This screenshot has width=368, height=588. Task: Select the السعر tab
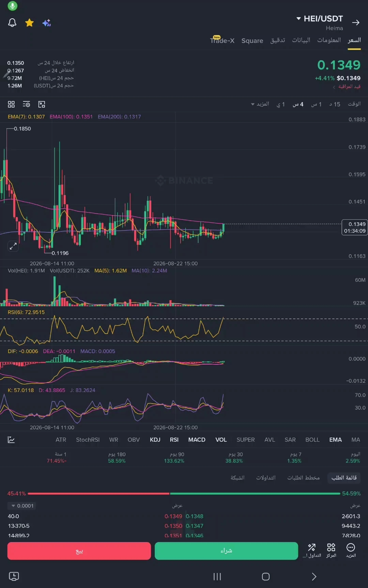pos(354,40)
